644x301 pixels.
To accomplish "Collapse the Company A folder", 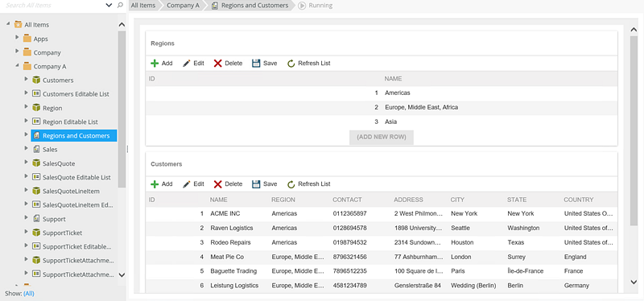I will click(x=17, y=66).
